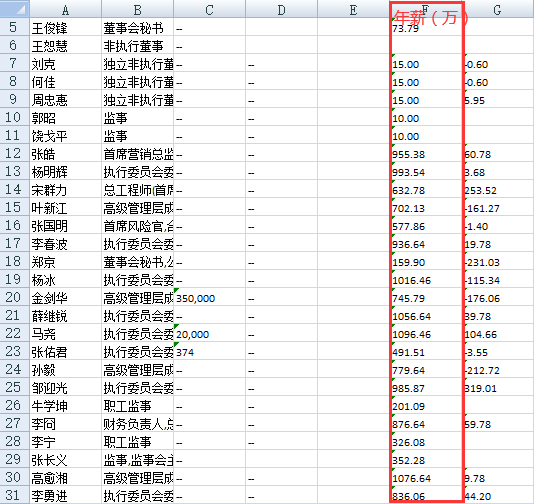Select column B header

138,9
